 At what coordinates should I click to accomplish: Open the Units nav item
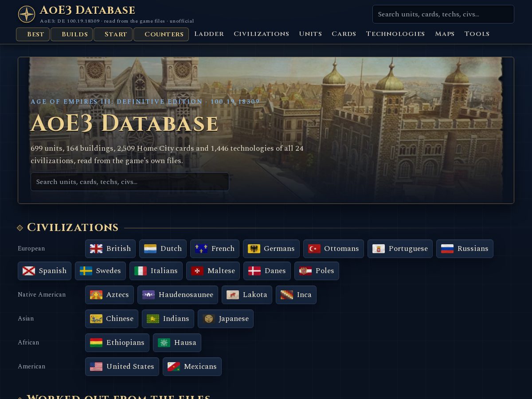tap(310, 34)
